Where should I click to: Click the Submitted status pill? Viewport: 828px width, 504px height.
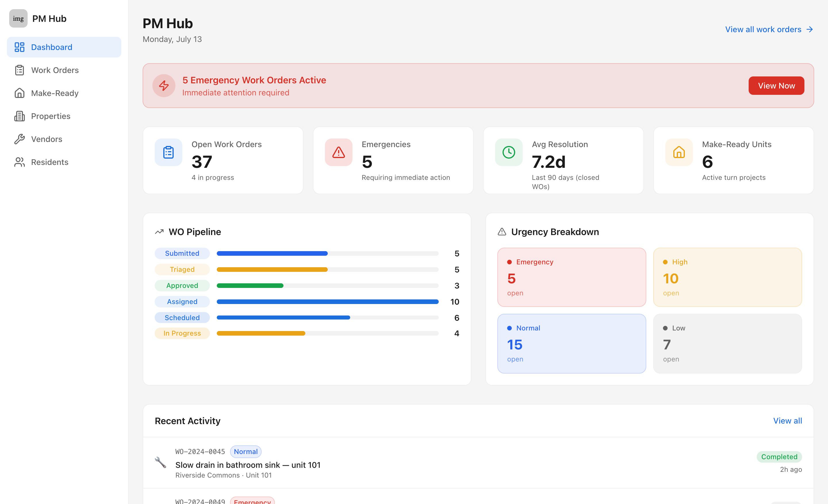click(x=182, y=253)
